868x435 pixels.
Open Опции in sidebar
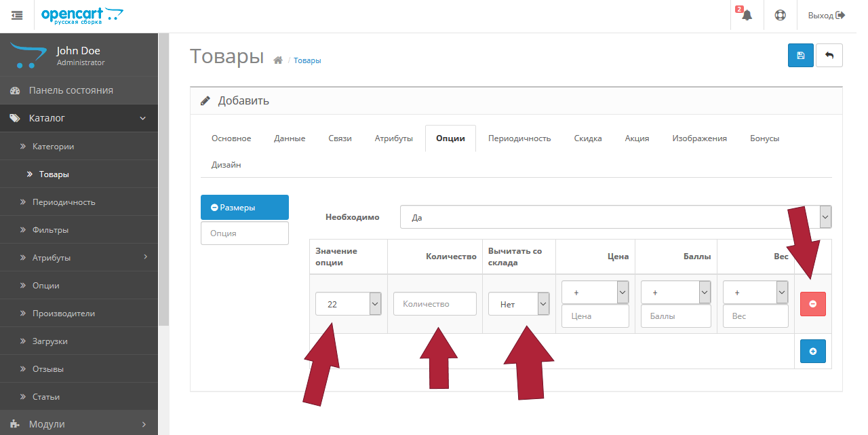point(79,285)
